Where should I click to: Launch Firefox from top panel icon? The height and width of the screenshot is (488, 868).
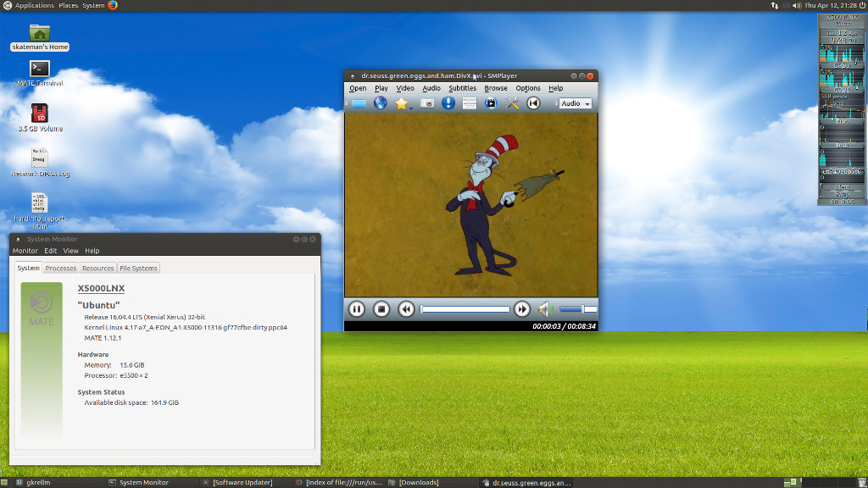coord(113,5)
